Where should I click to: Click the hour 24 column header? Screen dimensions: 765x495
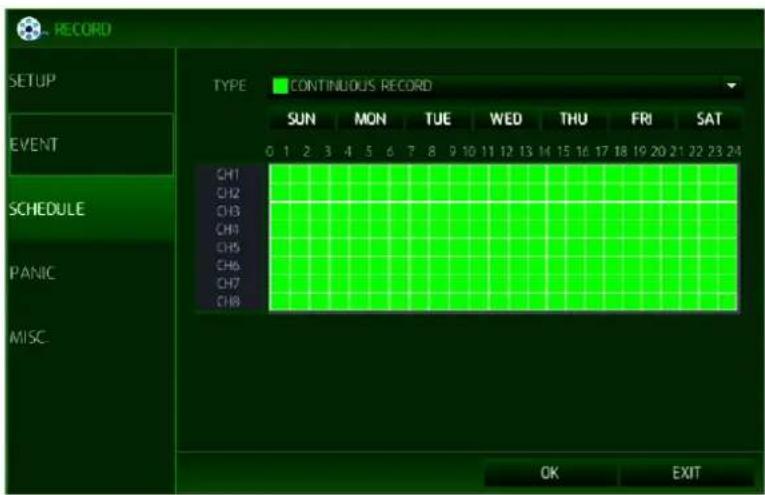click(x=734, y=152)
